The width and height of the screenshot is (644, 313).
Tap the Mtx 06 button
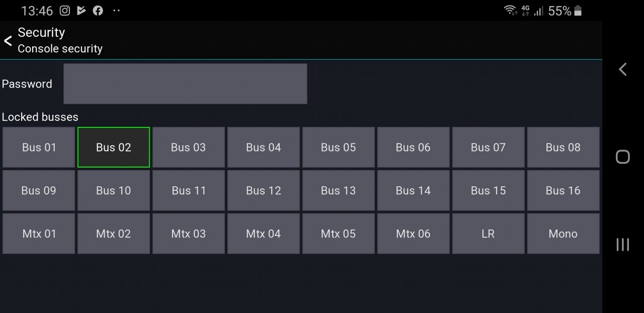[x=413, y=233]
